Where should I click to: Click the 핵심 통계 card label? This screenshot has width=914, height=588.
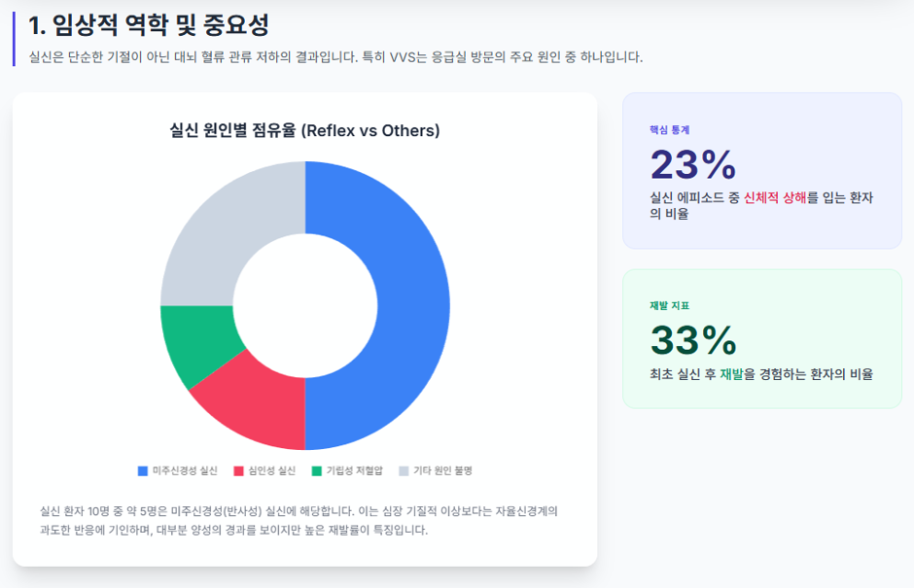(670, 130)
